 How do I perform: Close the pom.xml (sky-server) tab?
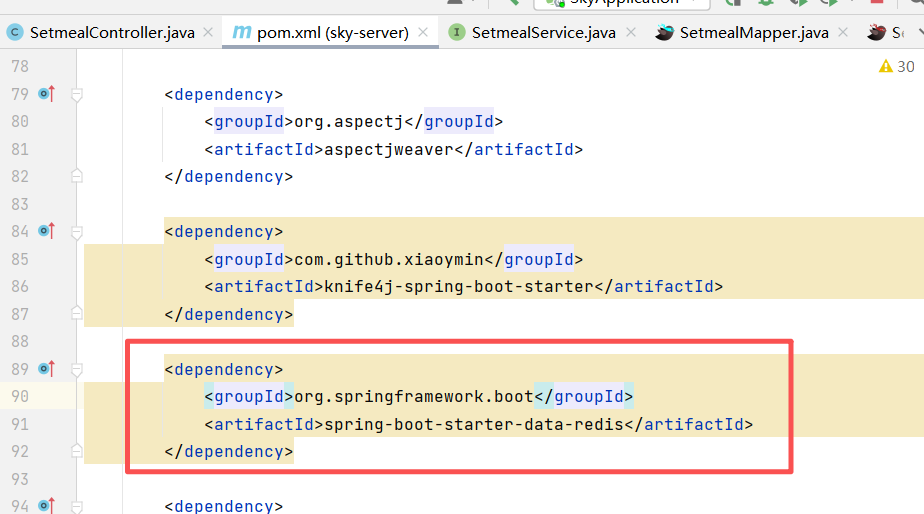tap(423, 32)
